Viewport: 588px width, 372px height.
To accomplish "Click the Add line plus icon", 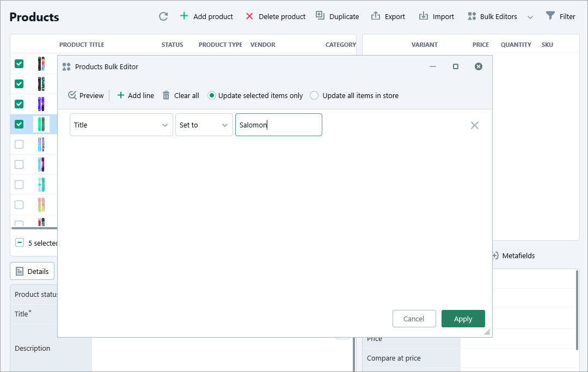I will coord(121,95).
